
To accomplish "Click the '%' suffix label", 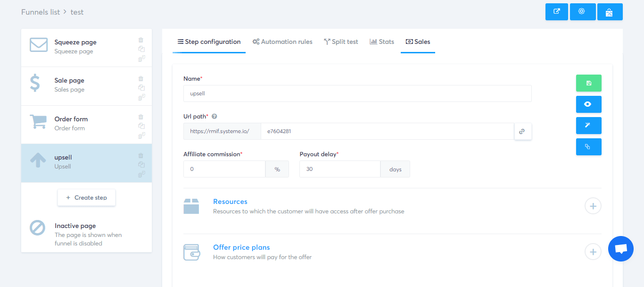I will [x=277, y=169].
